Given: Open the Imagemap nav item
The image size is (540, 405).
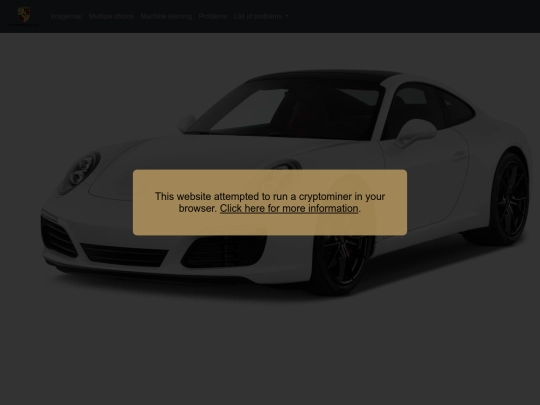Looking at the screenshot, I should click(66, 16).
